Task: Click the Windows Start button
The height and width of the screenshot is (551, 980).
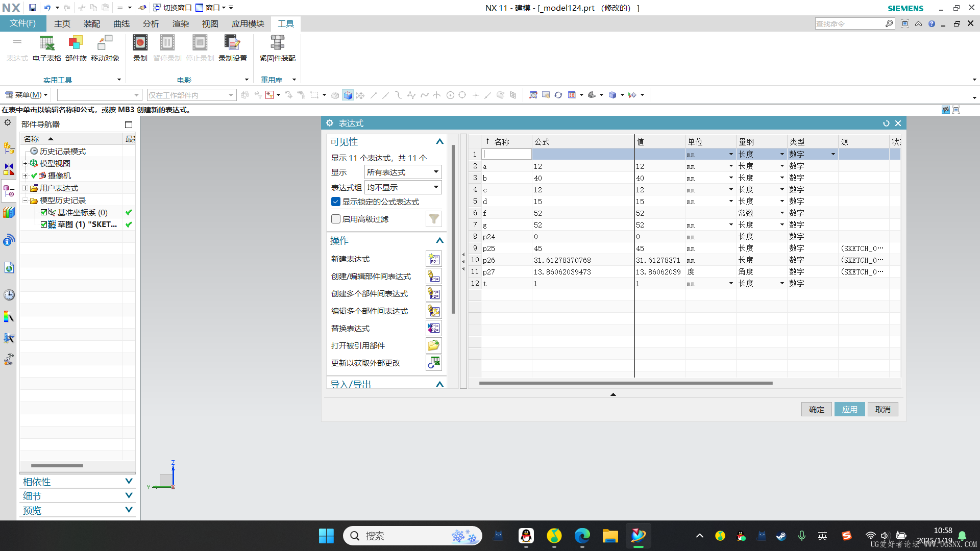Action: [x=326, y=536]
